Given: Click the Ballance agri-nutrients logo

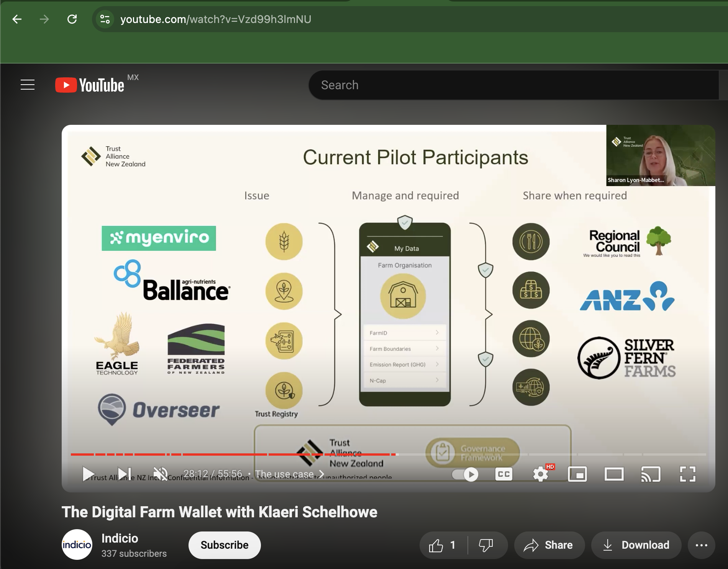Looking at the screenshot, I should click(x=172, y=281).
